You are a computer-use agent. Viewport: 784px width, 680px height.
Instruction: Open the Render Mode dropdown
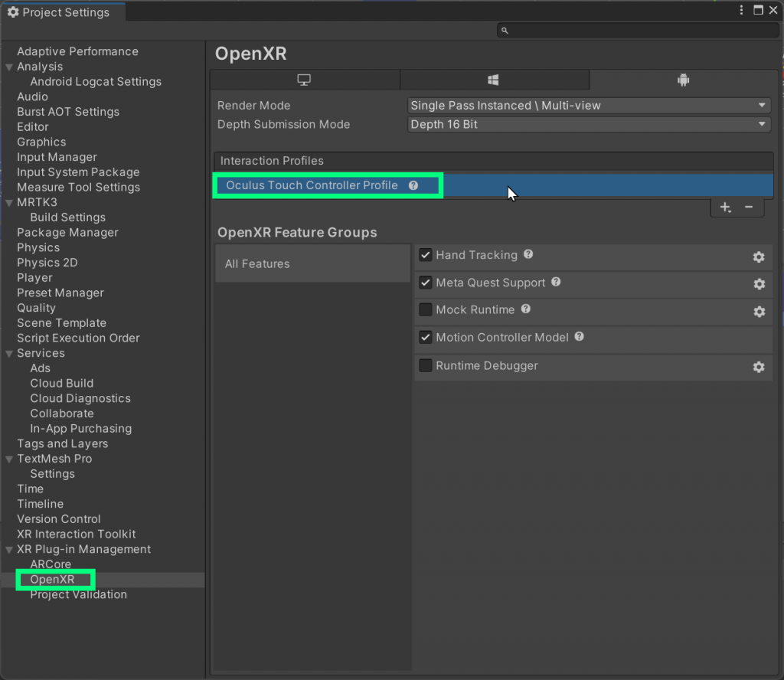(588, 105)
